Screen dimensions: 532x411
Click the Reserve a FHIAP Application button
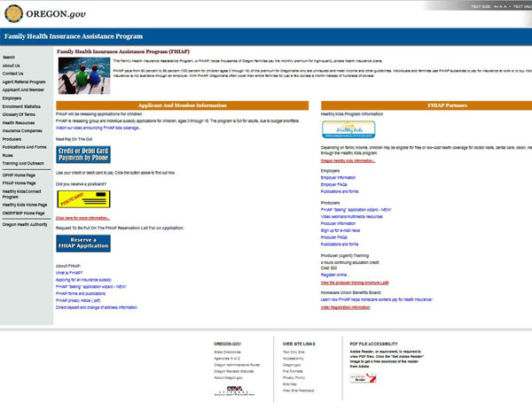pos(83,244)
